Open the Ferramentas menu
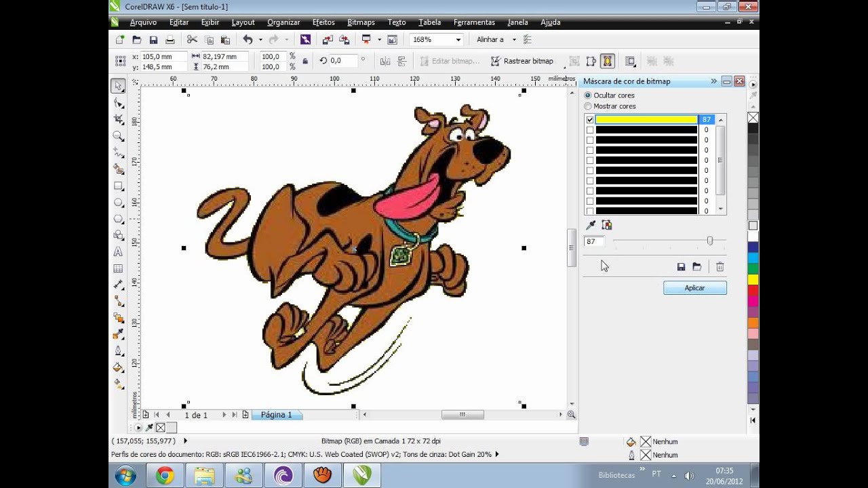868x488 pixels. coord(474,22)
